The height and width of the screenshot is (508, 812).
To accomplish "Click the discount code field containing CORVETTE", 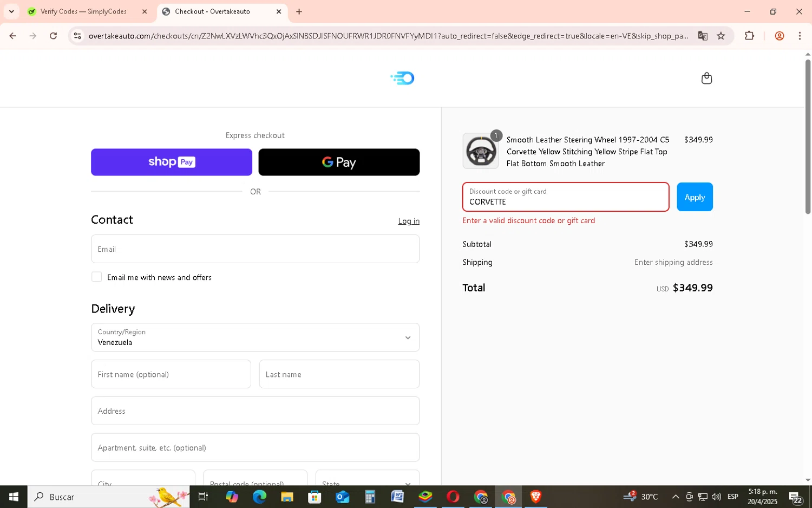I will click(x=565, y=197).
